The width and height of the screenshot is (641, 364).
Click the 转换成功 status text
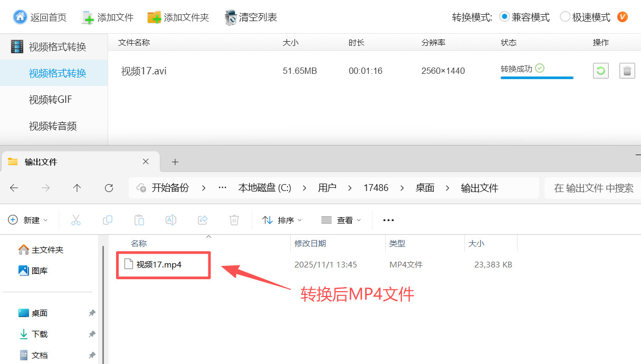tap(516, 69)
